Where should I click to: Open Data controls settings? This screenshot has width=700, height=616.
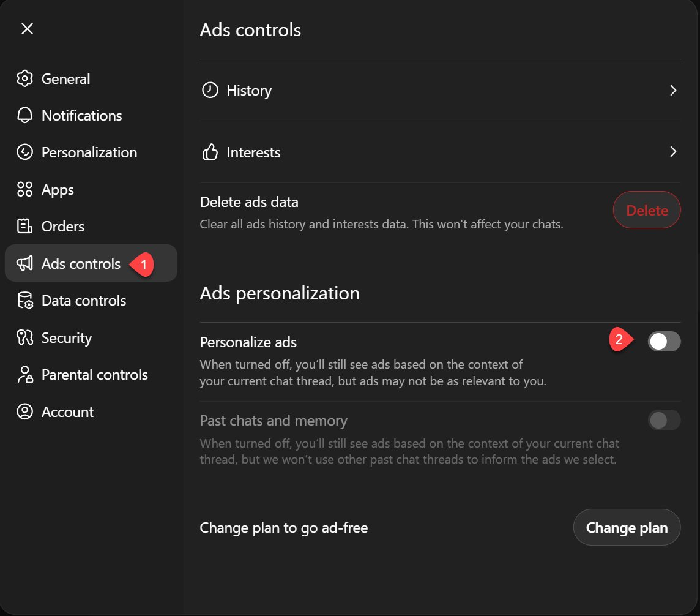point(91,300)
